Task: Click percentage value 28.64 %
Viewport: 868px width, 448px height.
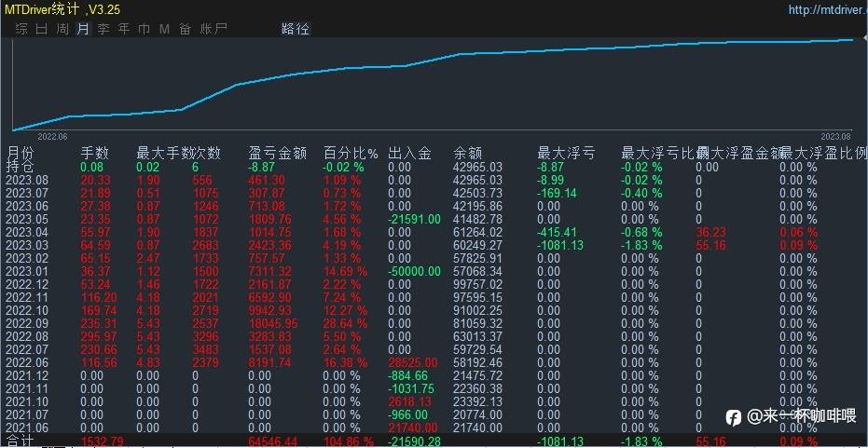Action: [x=345, y=323]
